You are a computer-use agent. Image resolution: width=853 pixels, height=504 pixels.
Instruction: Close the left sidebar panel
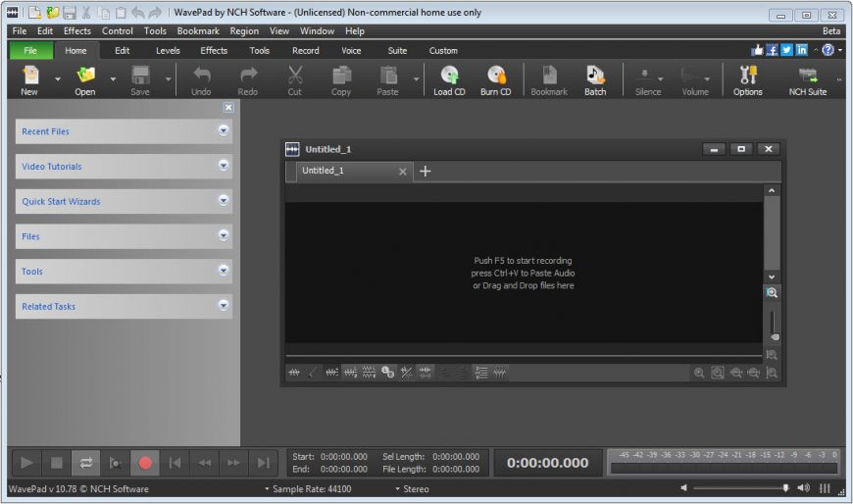228,108
